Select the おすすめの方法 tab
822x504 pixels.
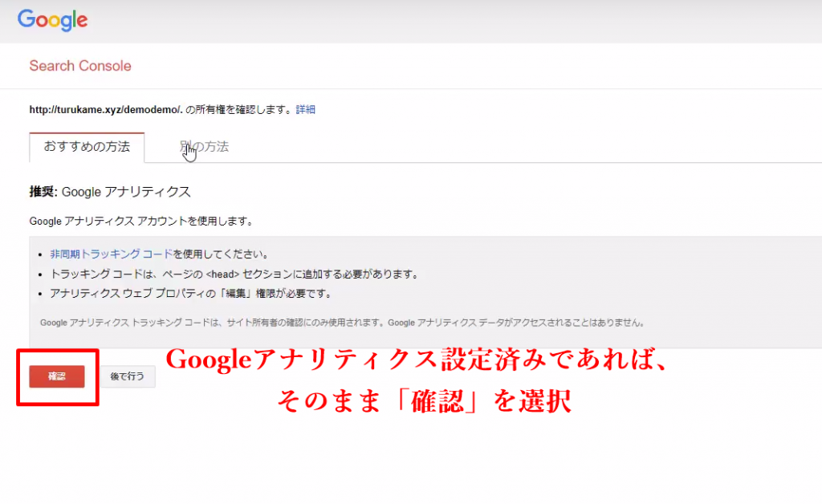(x=87, y=147)
